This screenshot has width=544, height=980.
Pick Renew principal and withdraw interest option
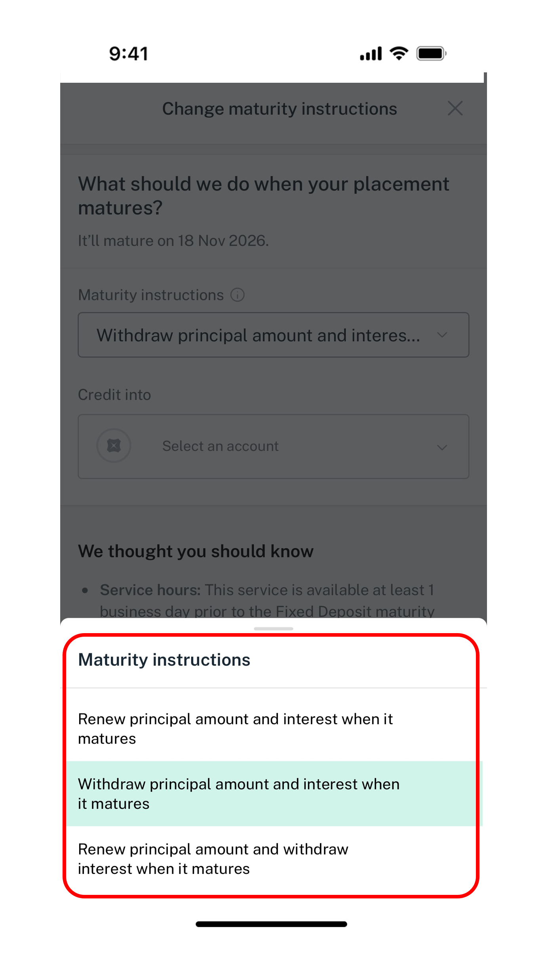[274, 859]
